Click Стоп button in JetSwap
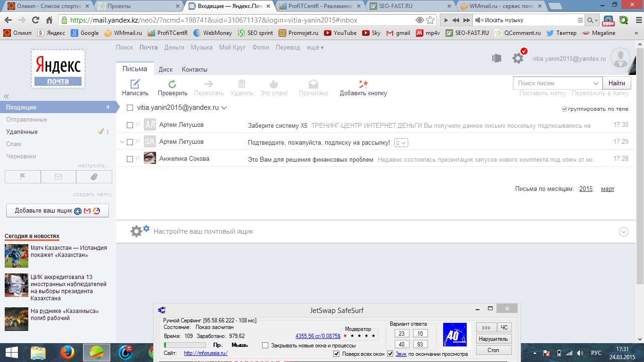This screenshot has height=362, width=644. [x=494, y=350]
